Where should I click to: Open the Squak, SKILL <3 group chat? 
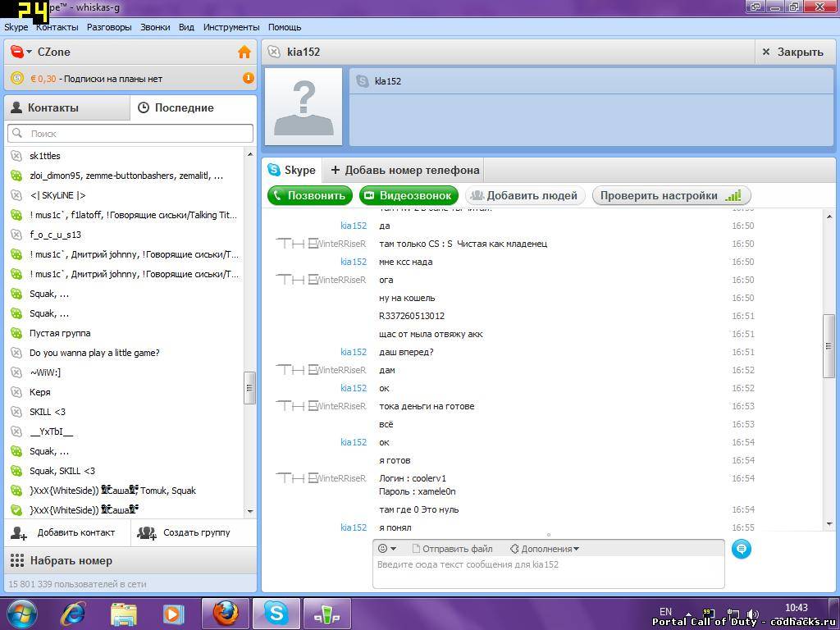pyautogui.click(x=124, y=471)
